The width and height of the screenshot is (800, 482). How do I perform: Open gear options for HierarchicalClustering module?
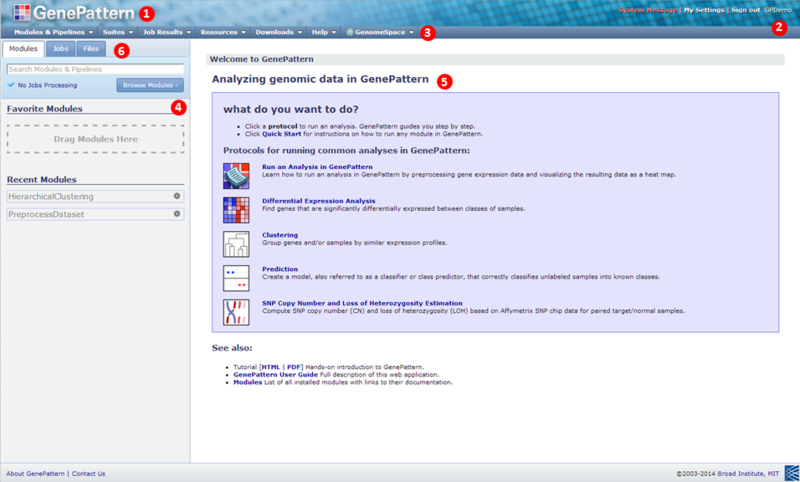pyautogui.click(x=177, y=196)
